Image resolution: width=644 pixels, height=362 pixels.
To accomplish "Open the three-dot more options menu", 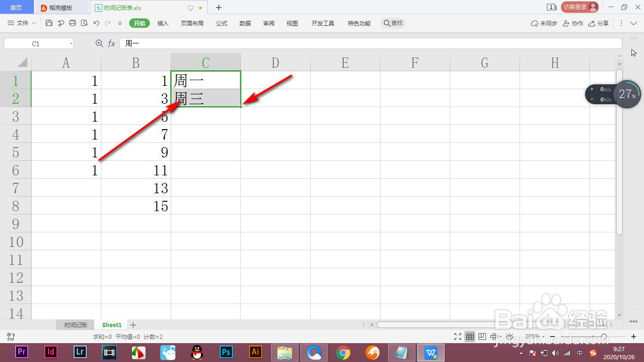I will click(621, 23).
